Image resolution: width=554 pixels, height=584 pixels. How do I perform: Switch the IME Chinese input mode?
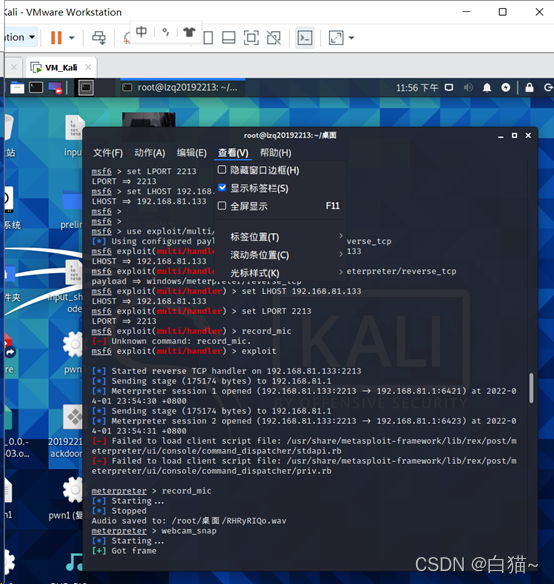pos(141,32)
